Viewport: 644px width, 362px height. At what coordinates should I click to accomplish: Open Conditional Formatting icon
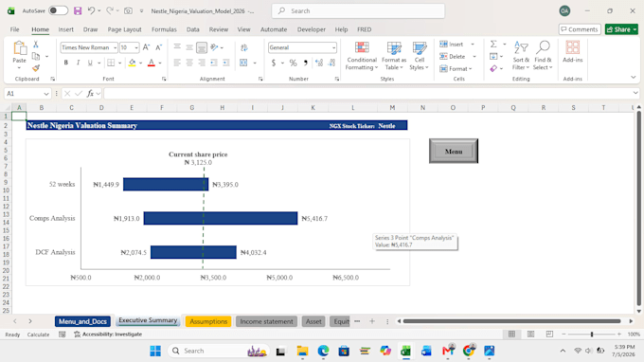362,48
